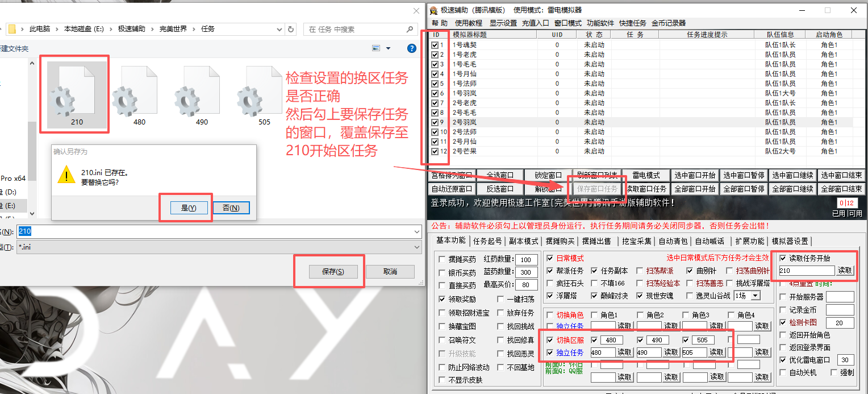Screen dimensions: 868x394
Task: Click the folder icon in the address bar
Action: (x=12, y=29)
